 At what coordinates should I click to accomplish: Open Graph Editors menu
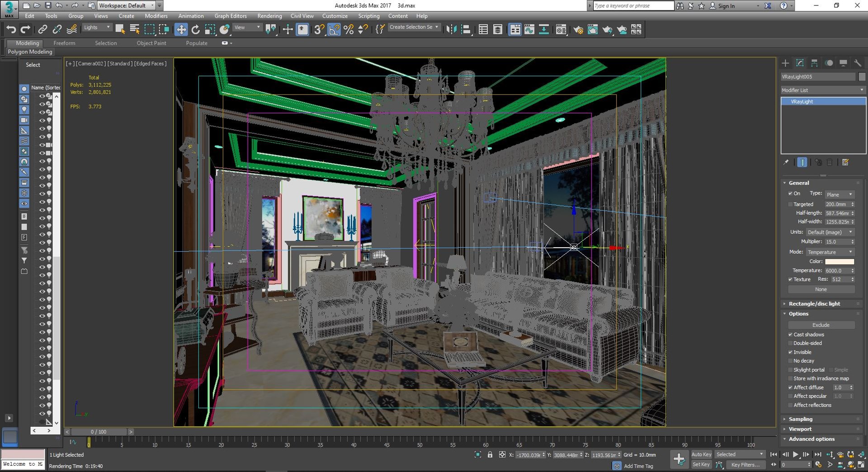231,16
